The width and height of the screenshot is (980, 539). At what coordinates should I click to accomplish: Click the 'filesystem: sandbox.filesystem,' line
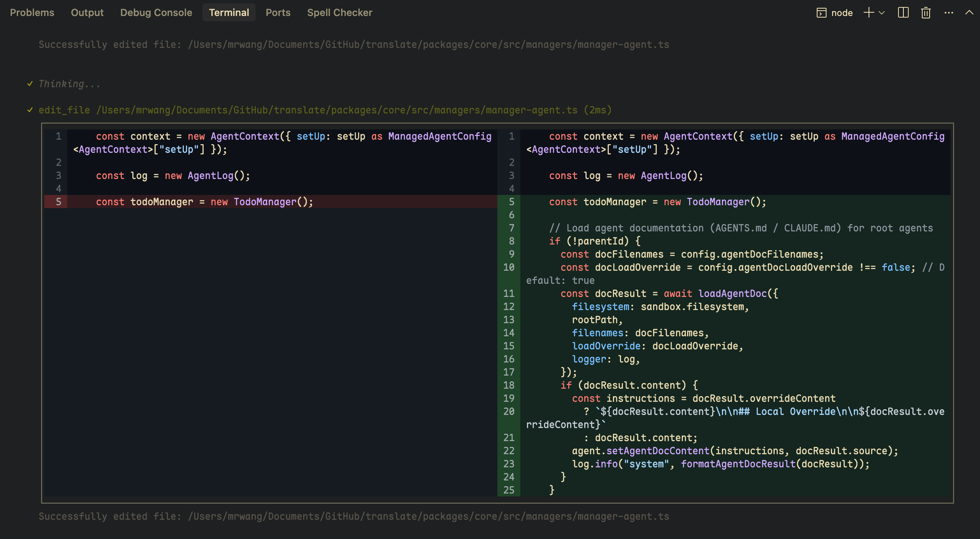coord(660,307)
